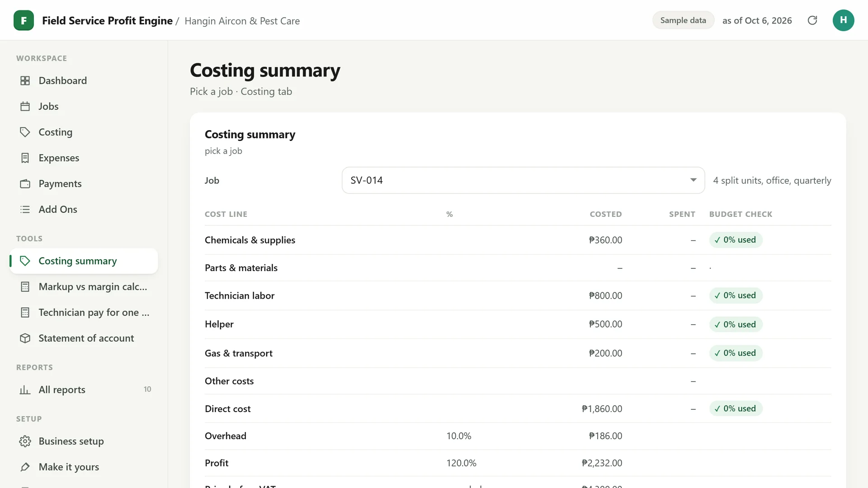Click the Business setup gear icon

(x=25, y=441)
